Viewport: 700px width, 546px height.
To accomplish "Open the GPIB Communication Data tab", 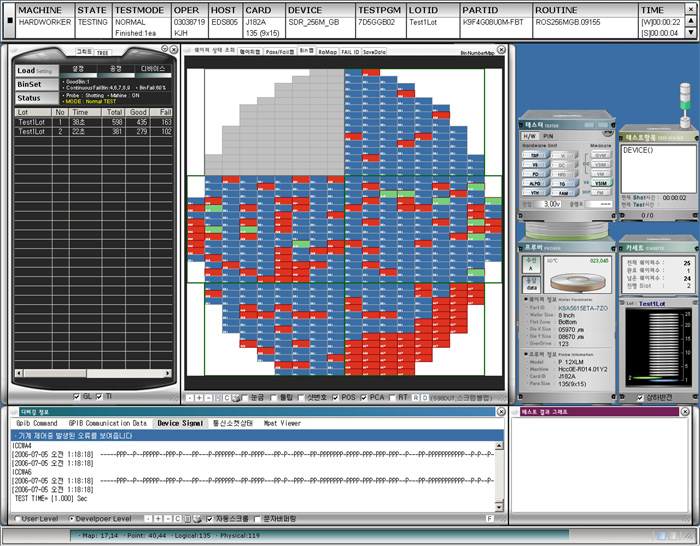I will pos(108,423).
